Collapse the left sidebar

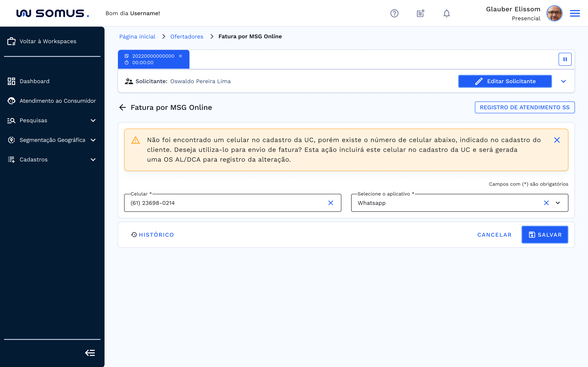90,353
